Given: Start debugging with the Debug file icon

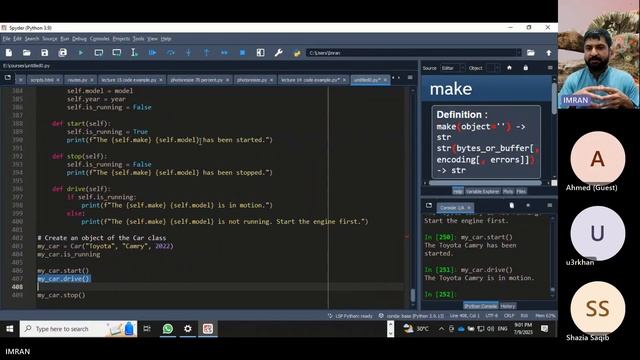Looking at the screenshot, I should click(152, 53).
